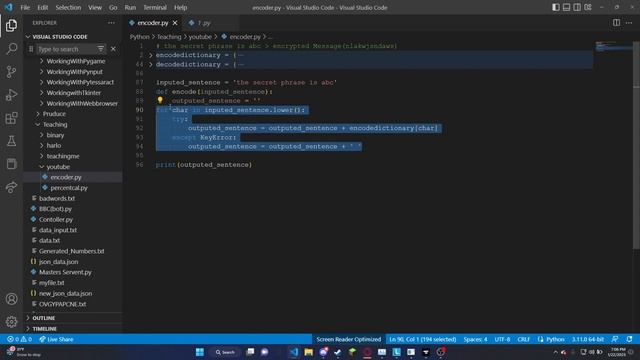Open the Extensions view
The width and height of the screenshot is (640, 360).
point(11,118)
